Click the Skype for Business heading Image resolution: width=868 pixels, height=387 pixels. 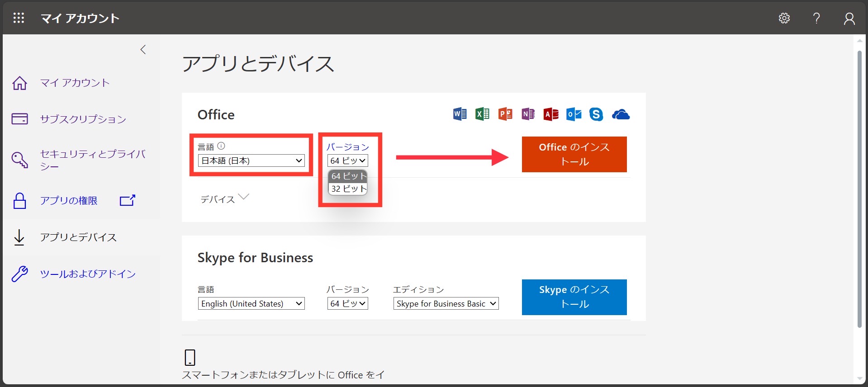click(x=255, y=258)
